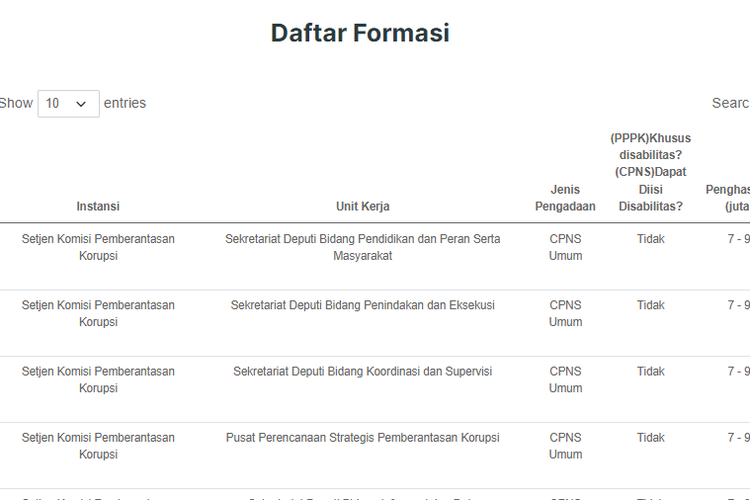Sort the table by the Instansi column
Screen dimensions: 750x500
[x=98, y=206]
